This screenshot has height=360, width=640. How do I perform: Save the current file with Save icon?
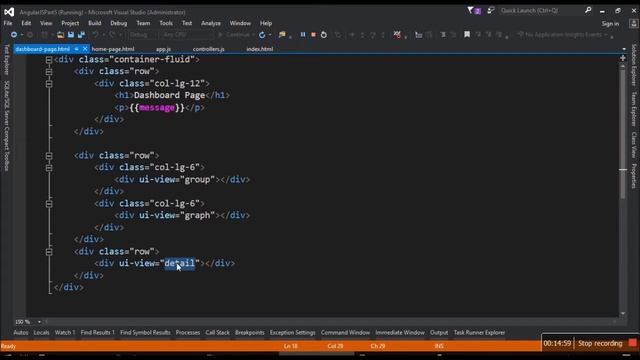71,35
